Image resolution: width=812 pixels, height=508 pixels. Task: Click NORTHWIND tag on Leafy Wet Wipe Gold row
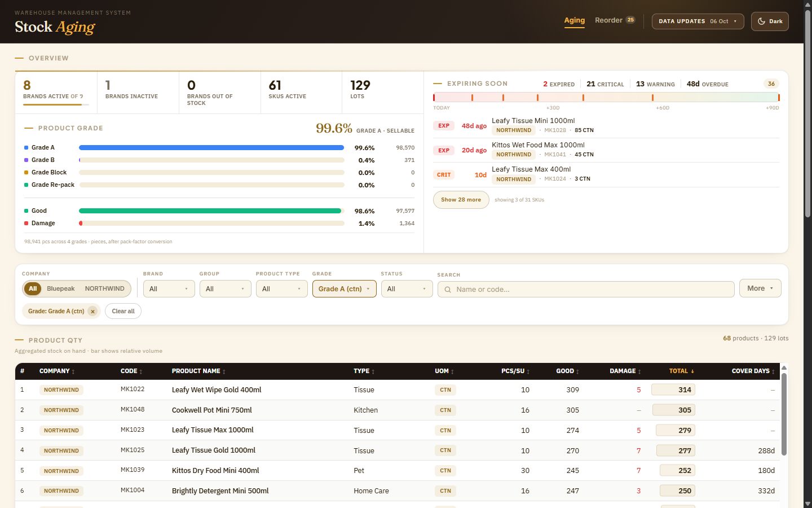click(x=61, y=390)
